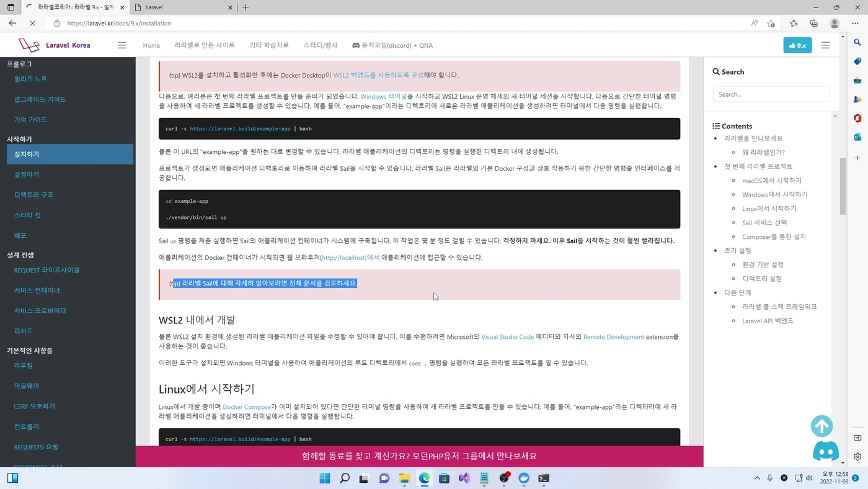Image resolution: width=868 pixels, height=489 pixels.
Task: Open 디렉토리 구조 in the sidebar
Action: click(33, 195)
